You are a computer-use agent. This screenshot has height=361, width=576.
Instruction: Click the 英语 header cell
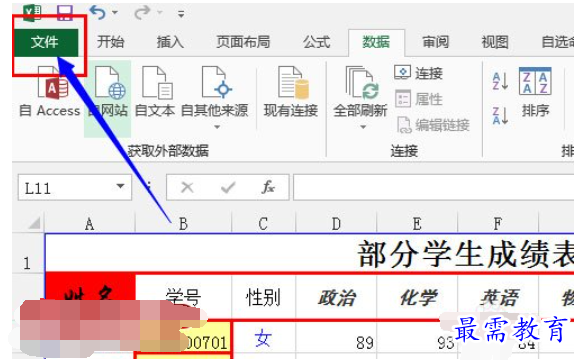coord(498,297)
